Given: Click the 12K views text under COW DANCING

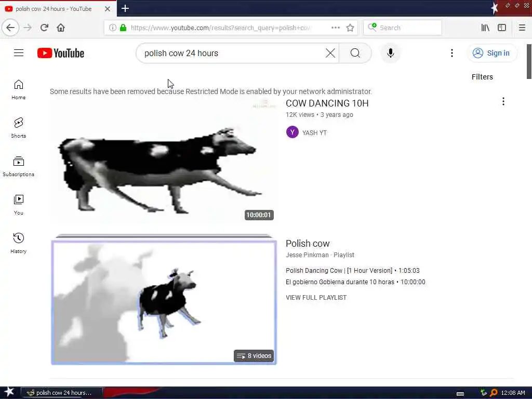Looking at the screenshot, I should 300,115.
